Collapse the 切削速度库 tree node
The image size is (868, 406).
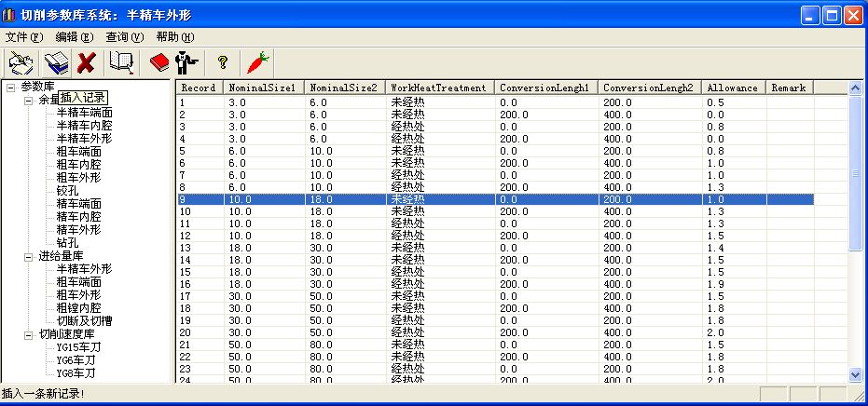pyautogui.click(x=29, y=334)
